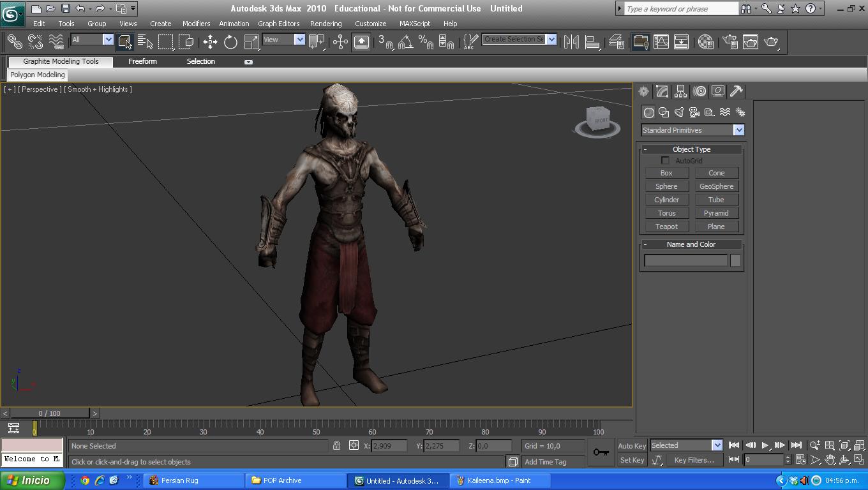Open the MAXScript menu
Image resolution: width=868 pixels, height=490 pixels.
[415, 24]
